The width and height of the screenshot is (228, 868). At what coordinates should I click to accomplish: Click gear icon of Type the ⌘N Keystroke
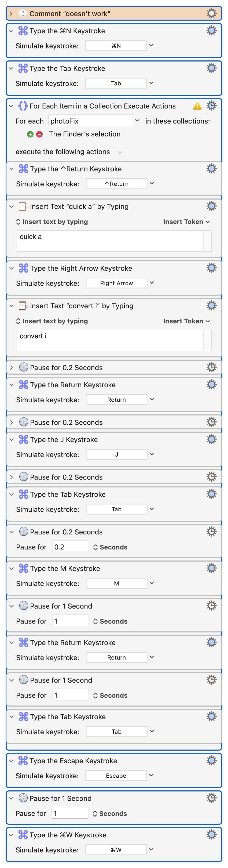[211, 31]
